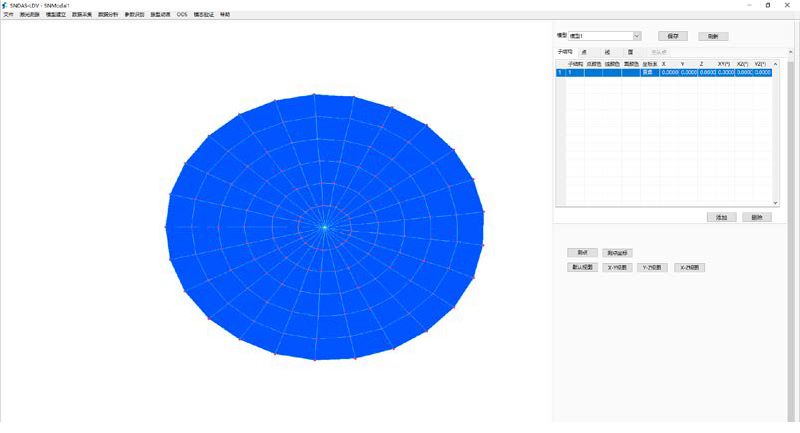The height and width of the screenshot is (433, 800).
Task: Switch to the 子结构 tab
Action: pyautogui.click(x=564, y=51)
